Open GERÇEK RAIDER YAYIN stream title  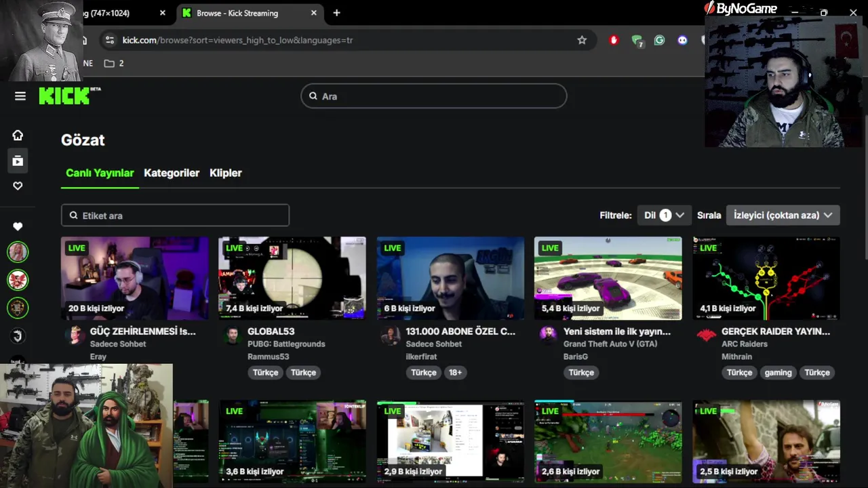(776, 331)
